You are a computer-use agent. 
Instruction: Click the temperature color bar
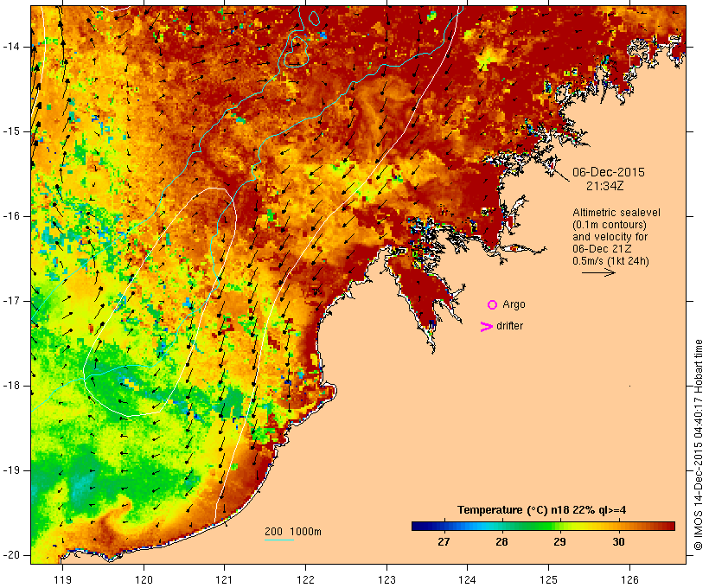[543, 526]
